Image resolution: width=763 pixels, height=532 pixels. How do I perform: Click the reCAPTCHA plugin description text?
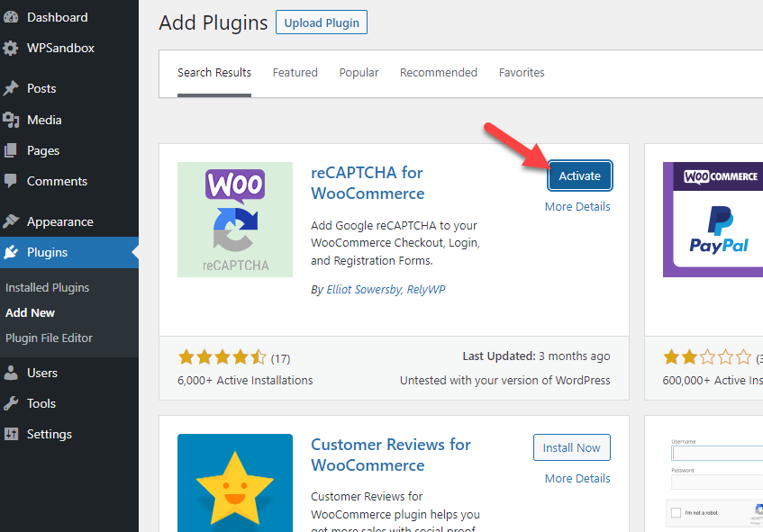(395, 243)
